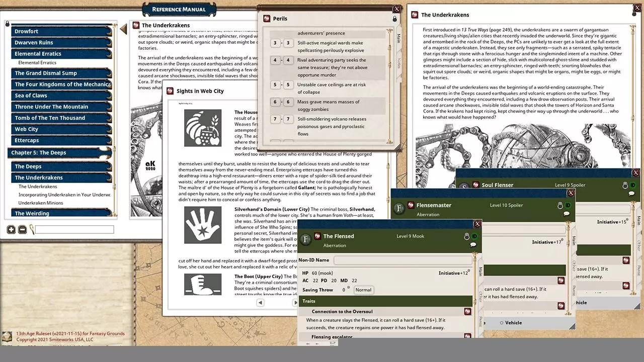The width and height of the screenshot is (644, 362).
Task: Collapse The Underkrakens section header
Action: click(61, 177)
